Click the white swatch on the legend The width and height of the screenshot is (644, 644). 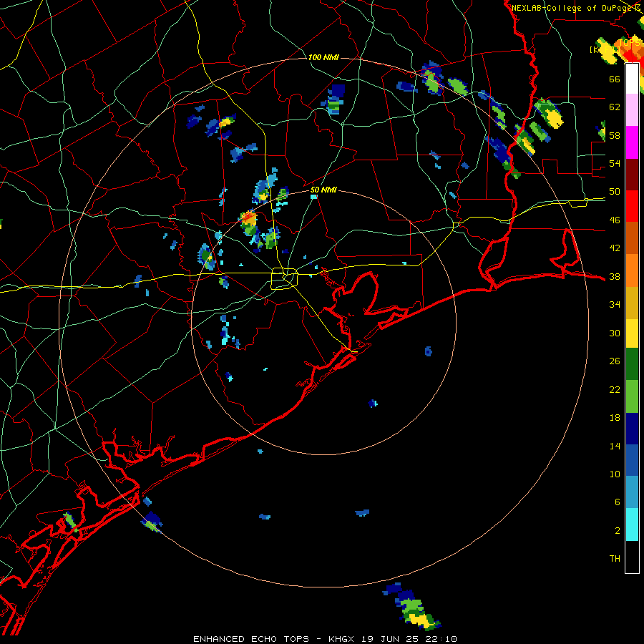point(632,79)
